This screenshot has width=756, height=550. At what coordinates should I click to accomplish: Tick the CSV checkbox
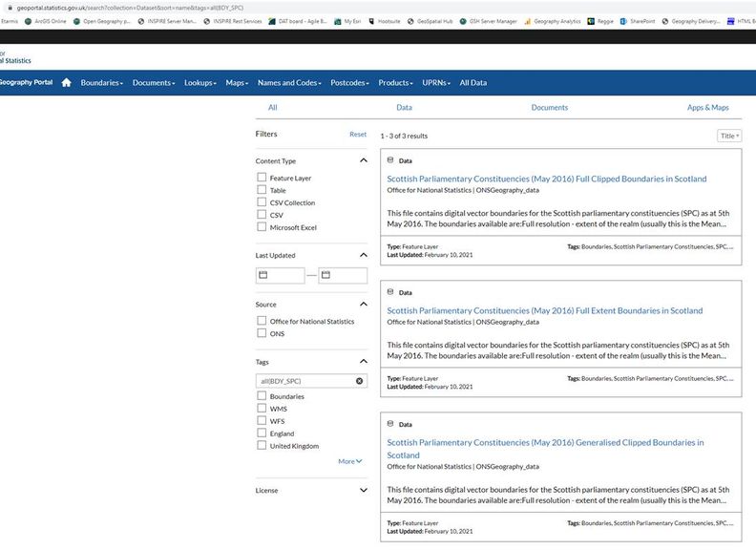(x=262, y=214)
